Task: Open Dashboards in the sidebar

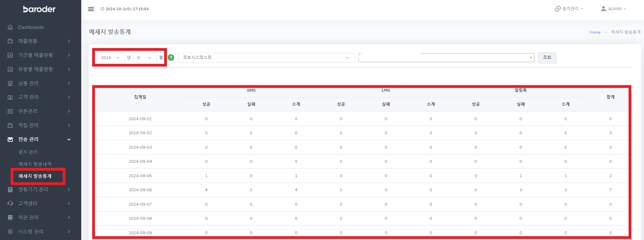Action: pyautogui.click(x=31, y=27)
